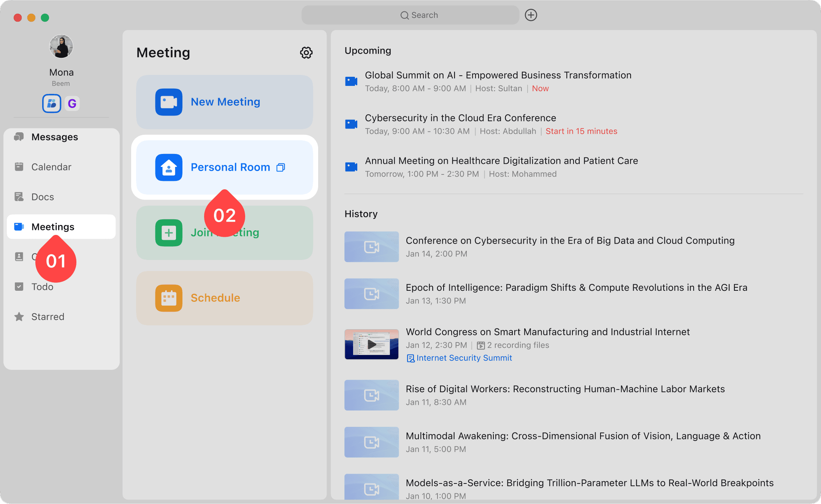Play World Congress recording thumbnail
821x504 pixels.
[x=371, y=344]
